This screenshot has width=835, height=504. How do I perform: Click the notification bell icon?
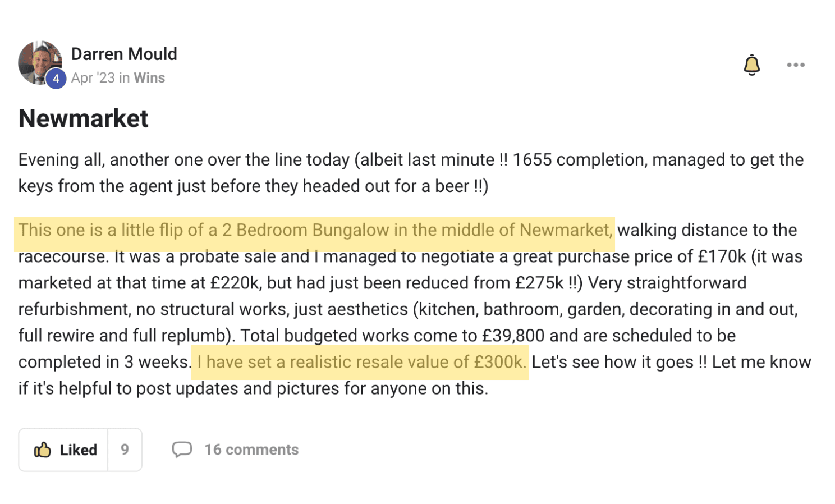[751, 65]
